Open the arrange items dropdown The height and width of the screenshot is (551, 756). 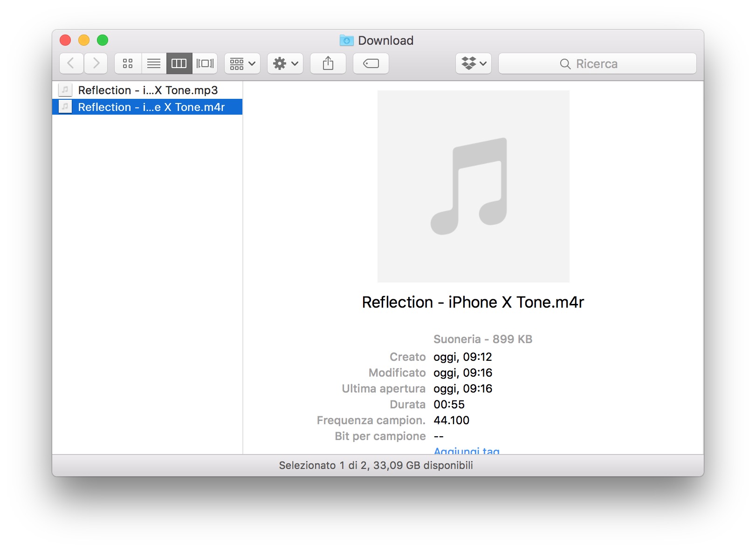[242, 63]
